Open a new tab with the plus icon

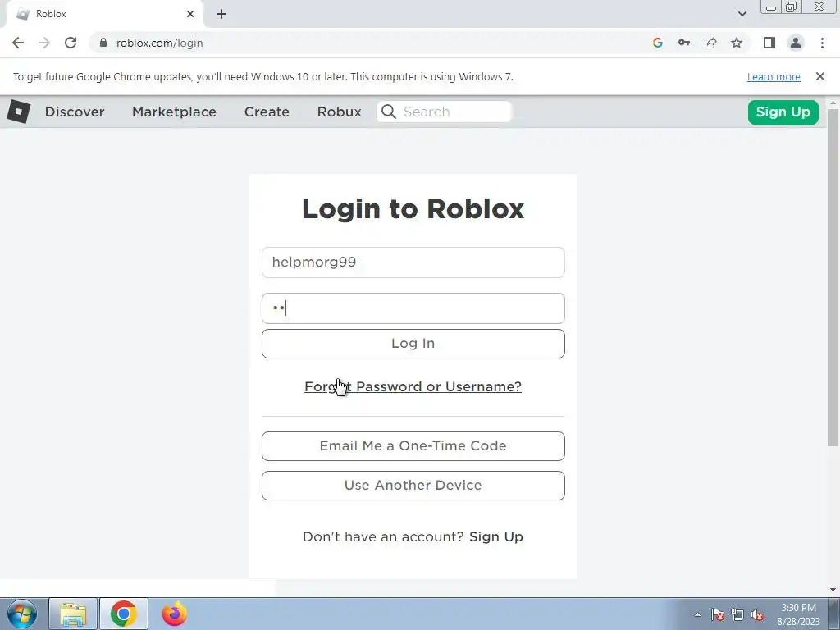click(221, 14)
